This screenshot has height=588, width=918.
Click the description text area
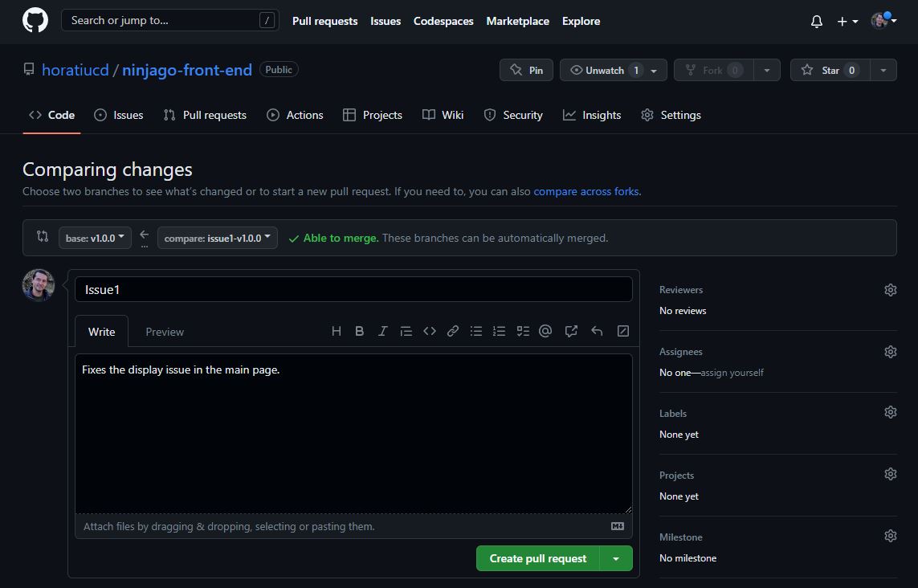pos(353,434)
